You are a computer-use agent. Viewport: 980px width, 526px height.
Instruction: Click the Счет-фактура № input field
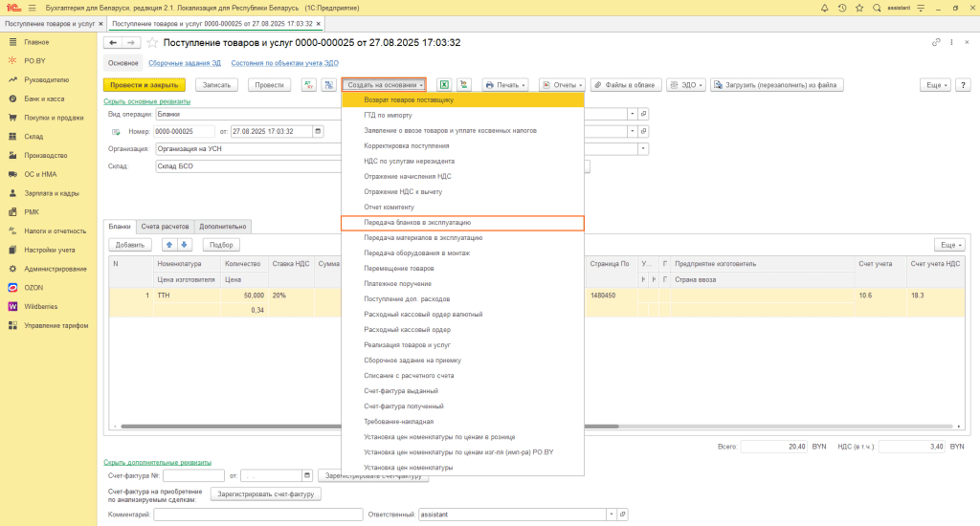[193, 475]
